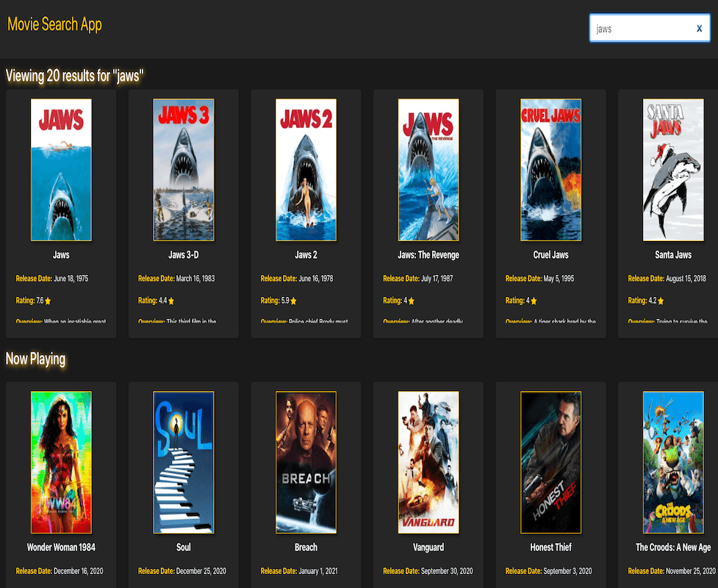This screenshot has height=588, width=718.
Task: Click the star icon beside rating 4.2
Action: tap(661, 301)
